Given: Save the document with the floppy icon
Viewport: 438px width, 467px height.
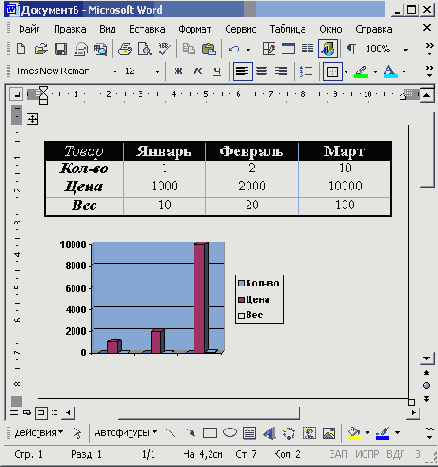Looking at the screenshot, I should pos(61,49).
